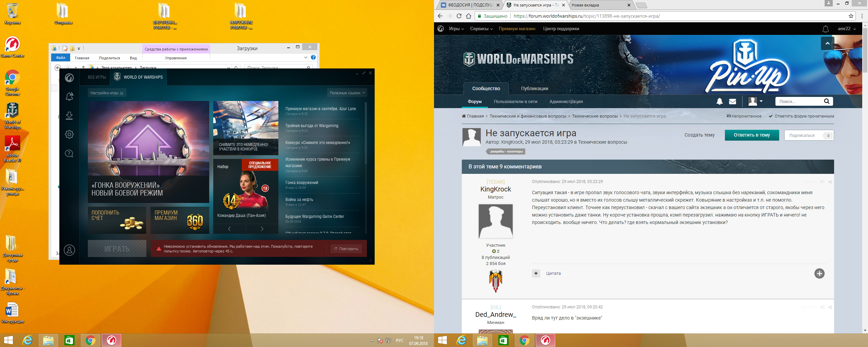Image resolution: width=868 pixels, height=347 pixels.
Task: Select Adobe Reader XI desktop shortcut
Action: (13, 149)
